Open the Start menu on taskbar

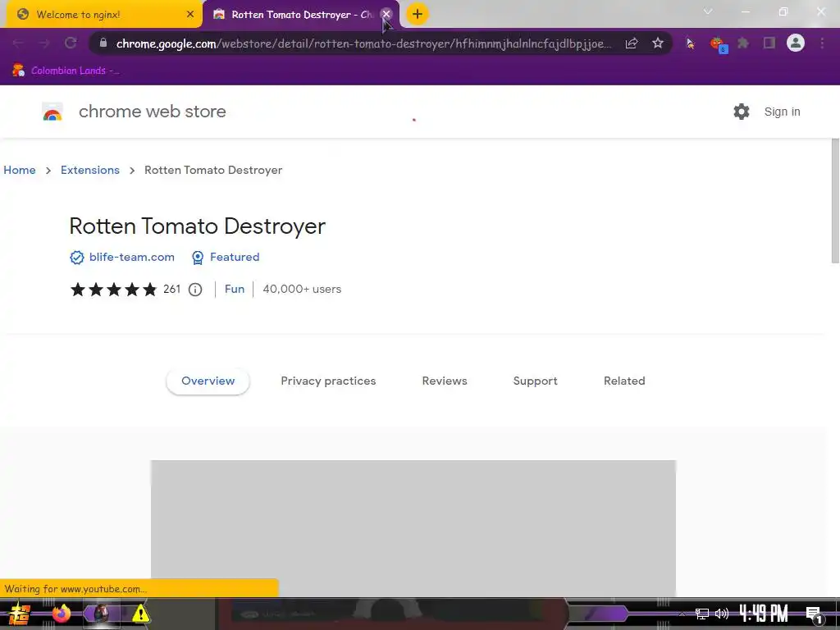point(20,614)
